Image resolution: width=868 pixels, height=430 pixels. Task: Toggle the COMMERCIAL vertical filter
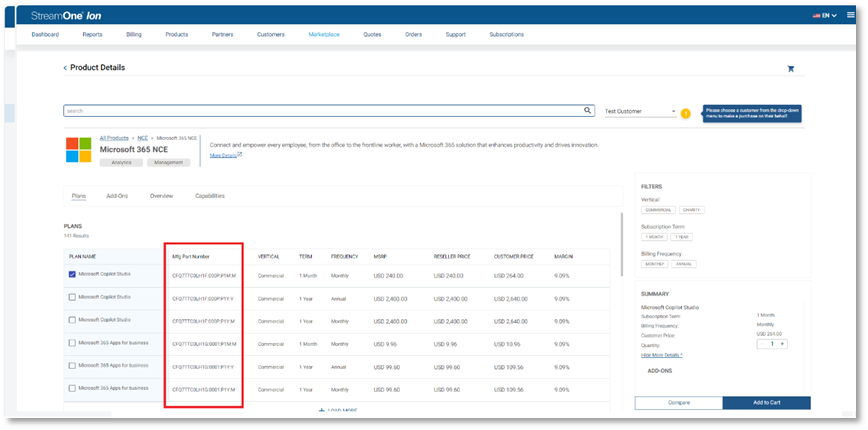coord(658,210)
